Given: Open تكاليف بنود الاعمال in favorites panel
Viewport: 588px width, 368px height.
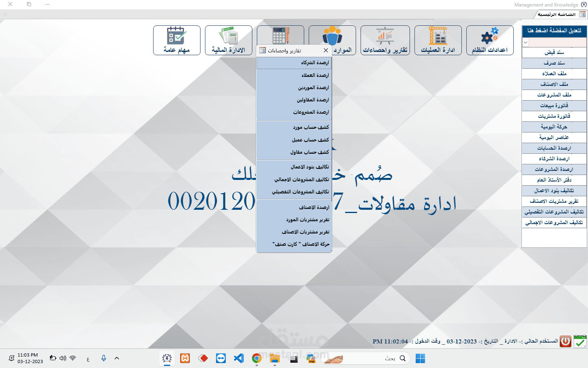Looking at the screenshot, I should tap(554, 191).
